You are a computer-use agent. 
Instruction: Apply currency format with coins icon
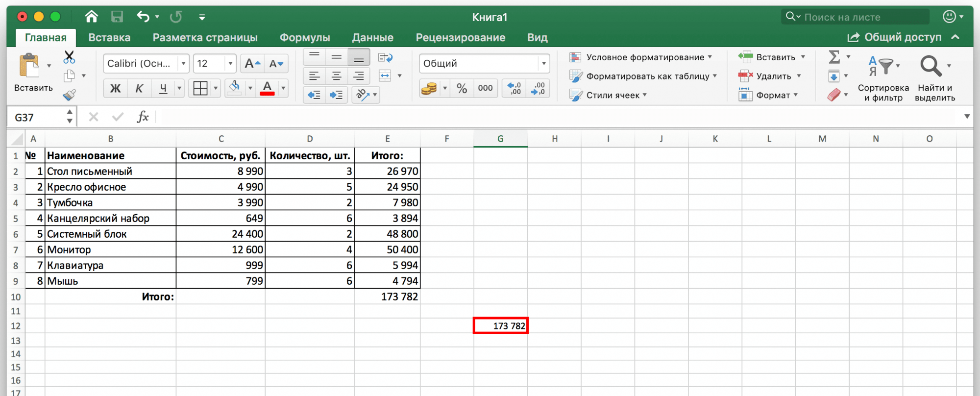click(429, 88)
